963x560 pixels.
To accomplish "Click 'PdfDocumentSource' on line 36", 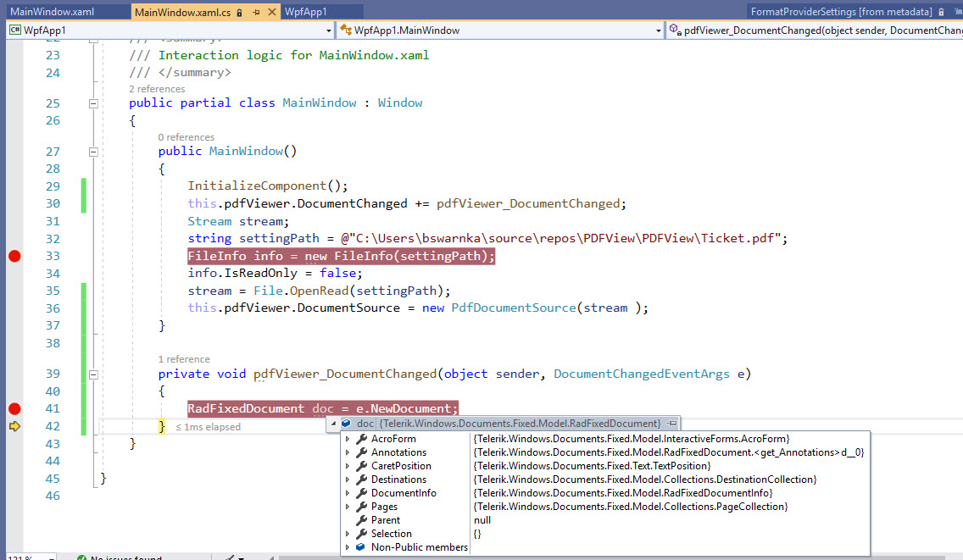I will coord(514,308).
